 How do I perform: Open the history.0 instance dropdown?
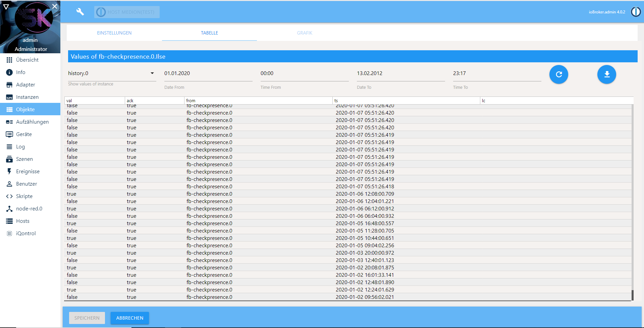pos(112,73)
